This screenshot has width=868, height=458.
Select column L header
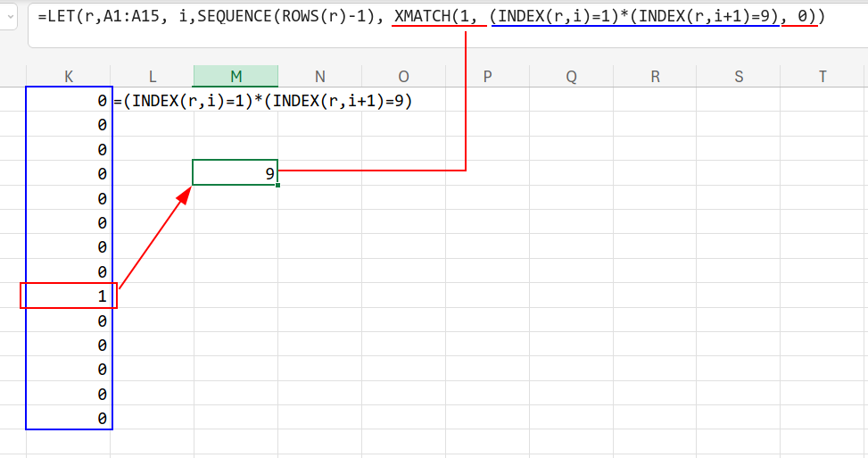click(x=152, y=77)
